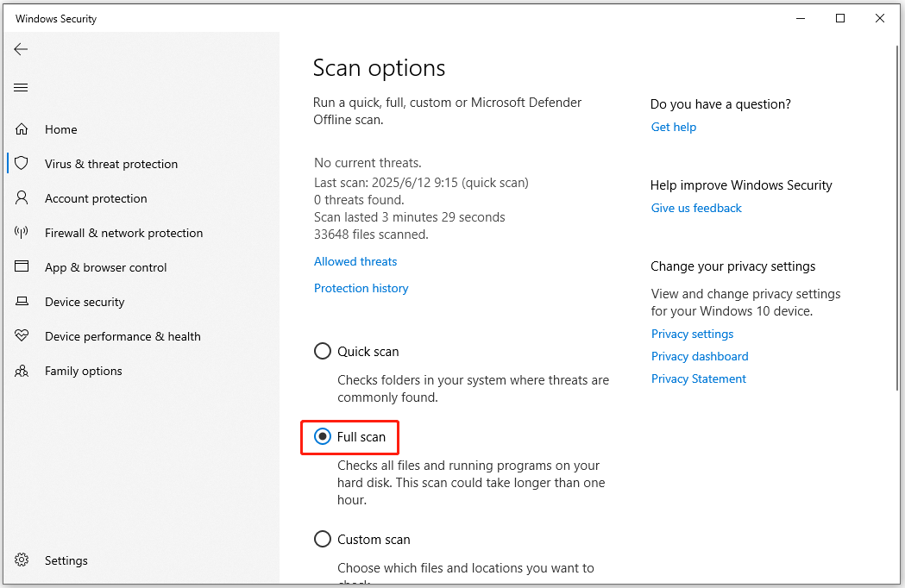Click the 'Windows Security' title bar text
The height and width of the screenshot is (588, 905).
point(56,18)
